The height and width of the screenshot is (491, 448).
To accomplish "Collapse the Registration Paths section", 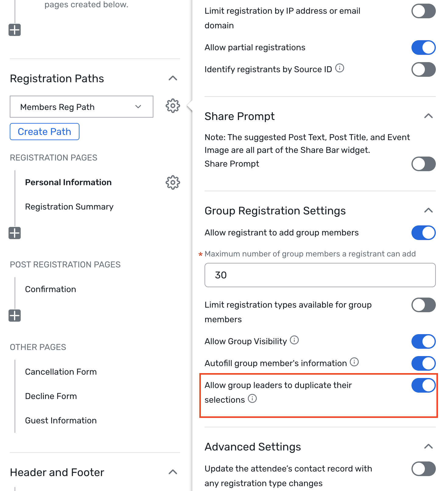I will tap(173, 78).
